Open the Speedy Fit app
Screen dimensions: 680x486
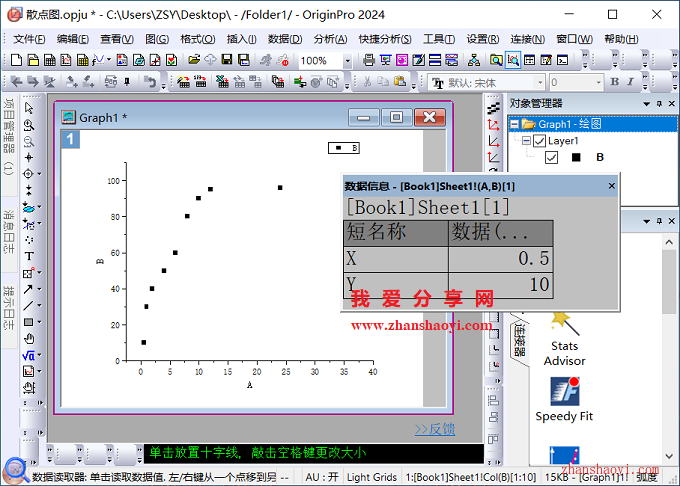pos(565,399)
